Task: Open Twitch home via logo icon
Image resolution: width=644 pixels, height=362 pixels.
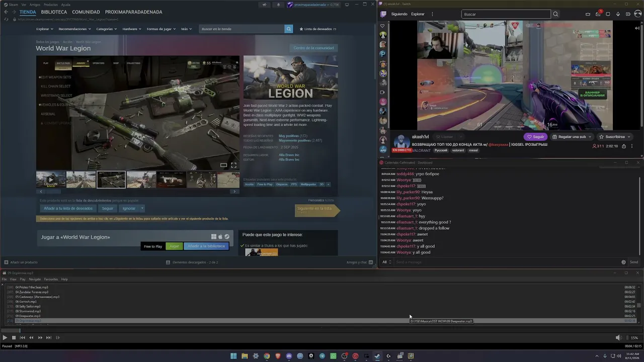Action: (383, 14)
